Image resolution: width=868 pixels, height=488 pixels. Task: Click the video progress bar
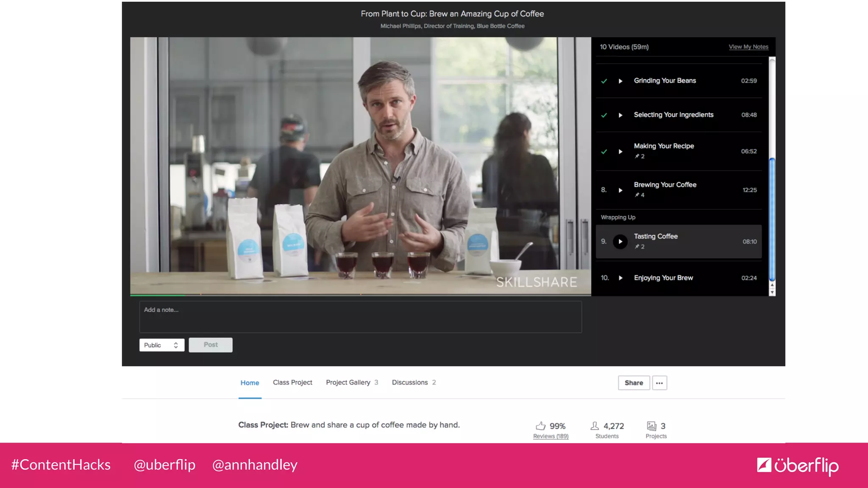361,294
